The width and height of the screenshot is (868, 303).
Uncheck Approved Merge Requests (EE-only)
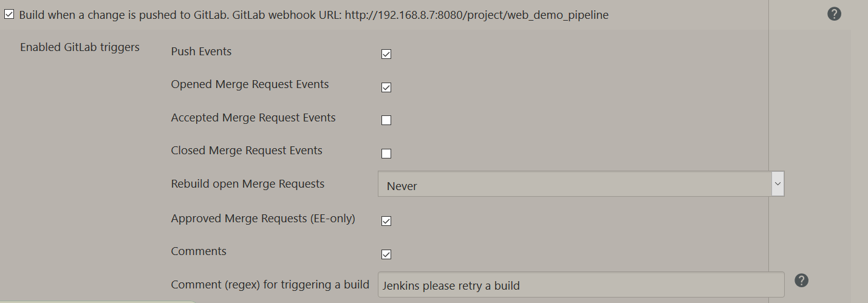[386, 220]
